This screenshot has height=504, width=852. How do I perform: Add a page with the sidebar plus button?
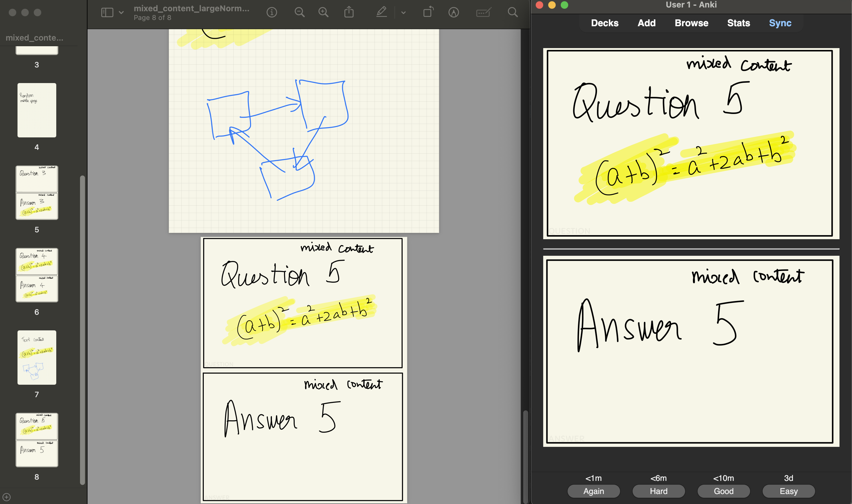(7, 497)
